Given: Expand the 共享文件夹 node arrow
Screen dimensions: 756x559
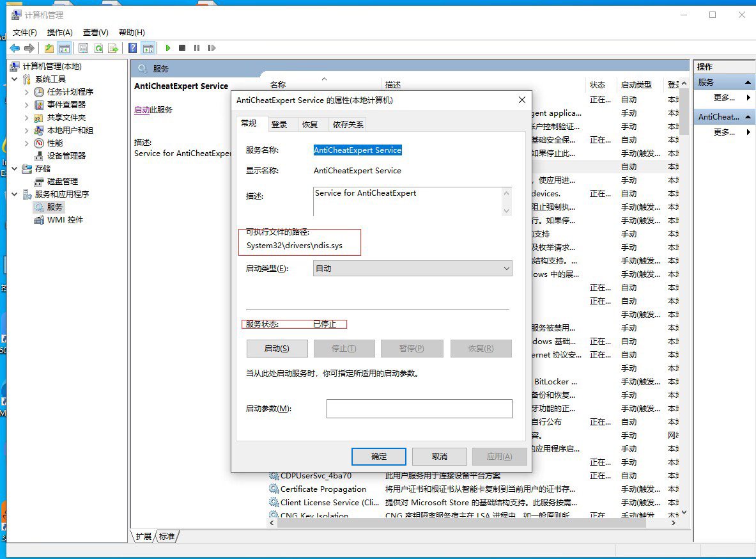Looking at the screenshot, I should (26, 117).
